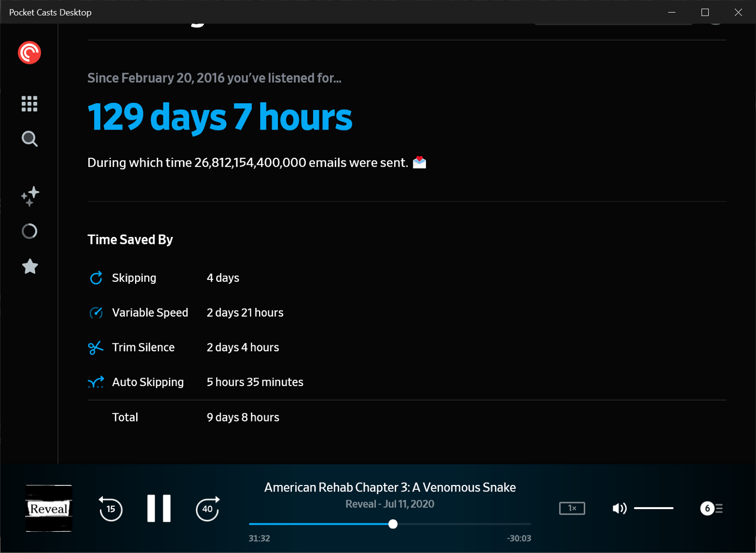Minimize the Pocket Casts Desktop window
The width and height of the screenshot is (756, 553).
tap(672, 12)
